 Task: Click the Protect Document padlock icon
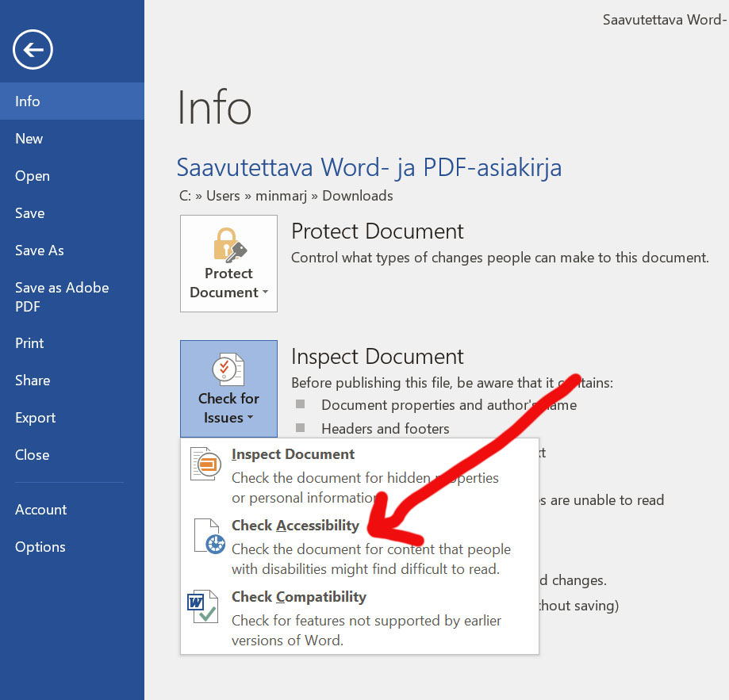(x=230, y=244)
